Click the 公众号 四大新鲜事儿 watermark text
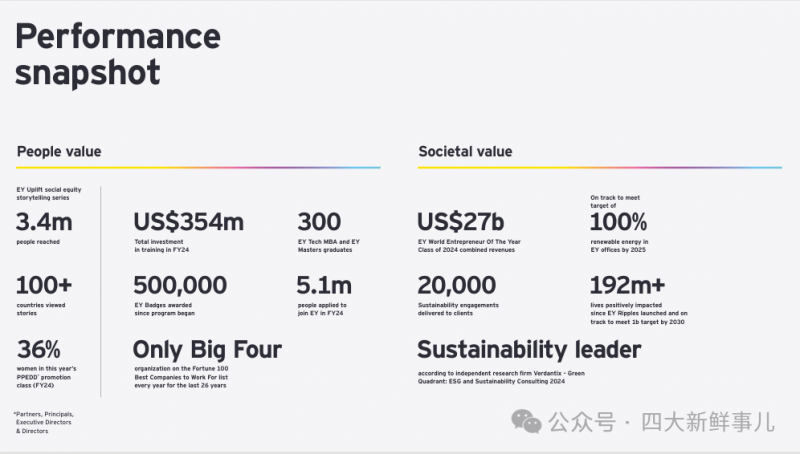Image resolution: width=800 pixels, height=454 pixels. coord(661,423)
